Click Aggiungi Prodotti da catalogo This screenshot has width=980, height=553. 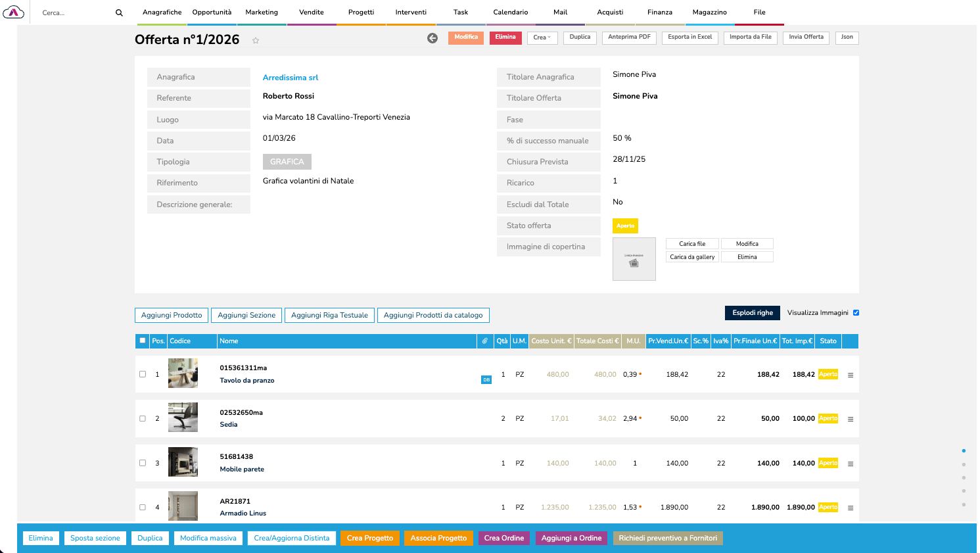point(433,316)
